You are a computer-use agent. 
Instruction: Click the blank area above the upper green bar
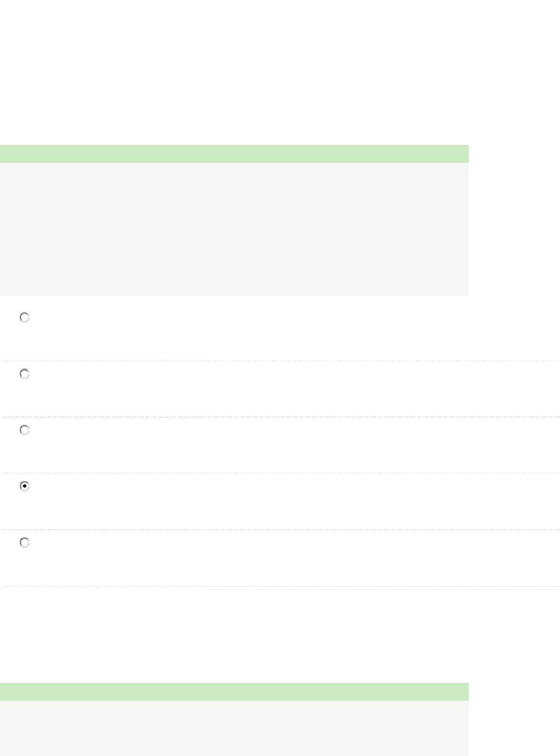pos(234,71)
